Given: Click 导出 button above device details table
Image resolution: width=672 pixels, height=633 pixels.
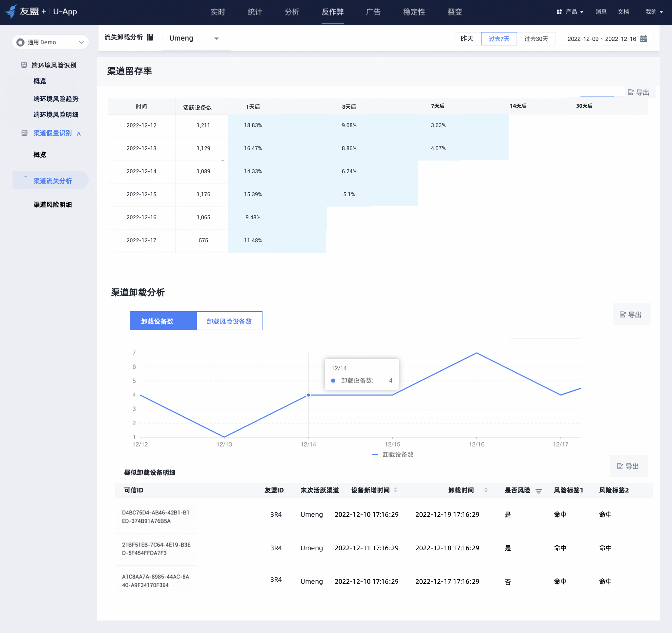Looking at the screenshot, I should tap(628, 466).
